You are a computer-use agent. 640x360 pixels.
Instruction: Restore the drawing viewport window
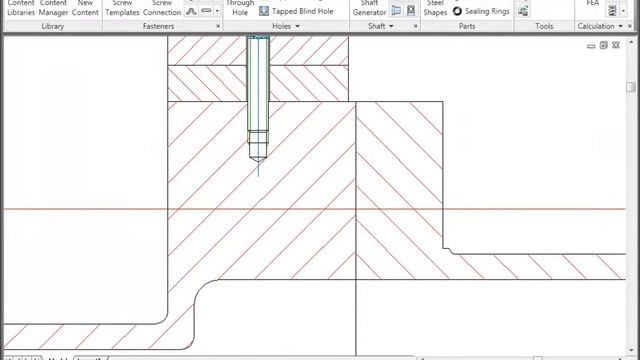pyautogui.click(x=604, y=45)
